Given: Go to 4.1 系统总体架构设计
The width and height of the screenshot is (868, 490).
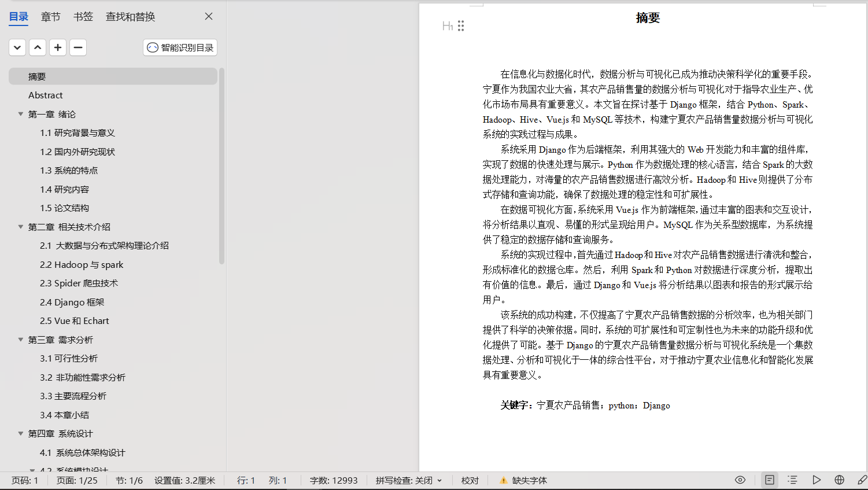Looking at the screenshot, I should (82, 452).
